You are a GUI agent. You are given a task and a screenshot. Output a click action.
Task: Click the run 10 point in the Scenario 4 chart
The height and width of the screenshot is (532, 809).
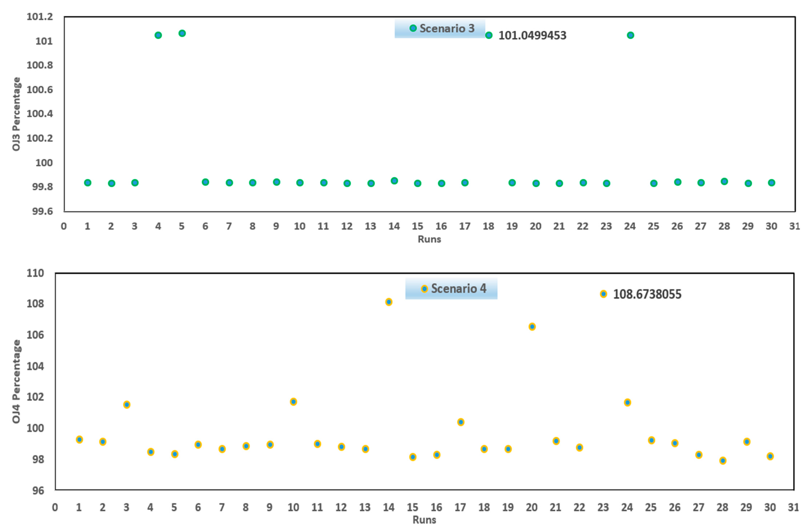293,402
